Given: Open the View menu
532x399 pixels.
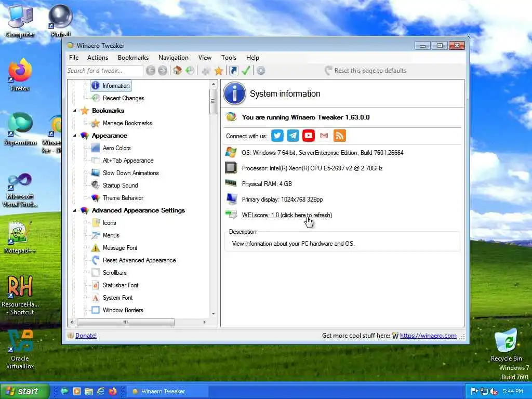Looking at the screenshot, I should (x=205, y=58).
